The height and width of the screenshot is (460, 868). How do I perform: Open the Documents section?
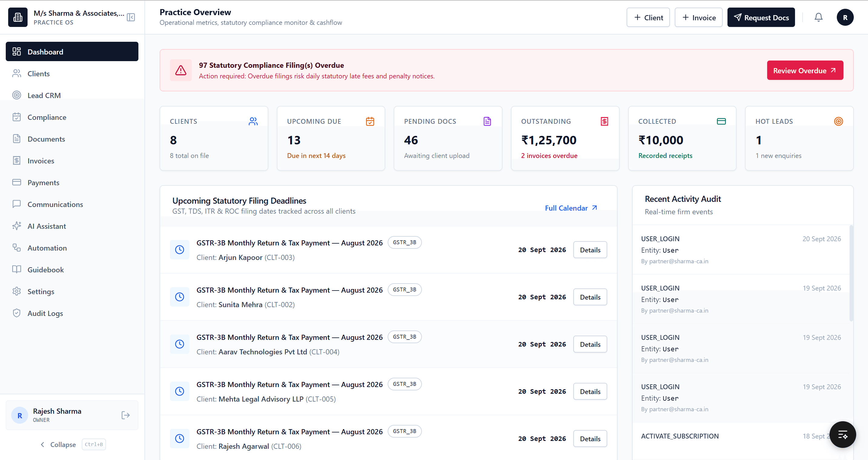tap(72, 139)
